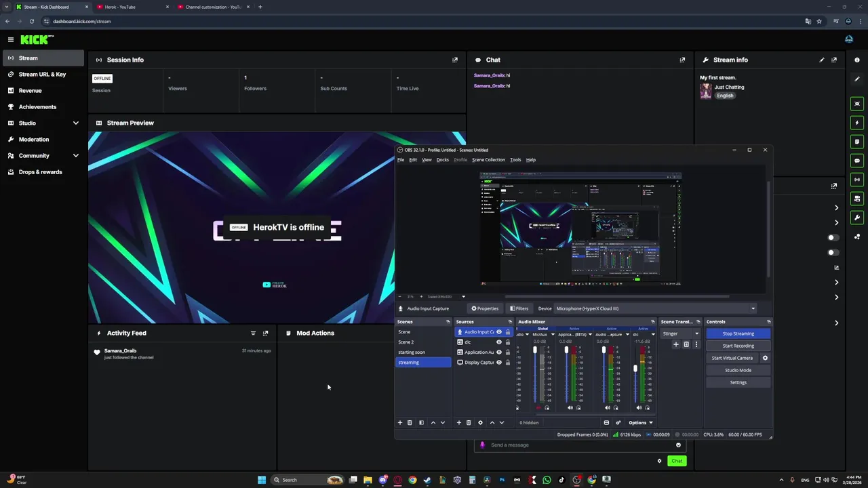This screenshot has height=488, width=868.
Task: Open source properties gear in Sources toolbar
Action: point(480,422)
